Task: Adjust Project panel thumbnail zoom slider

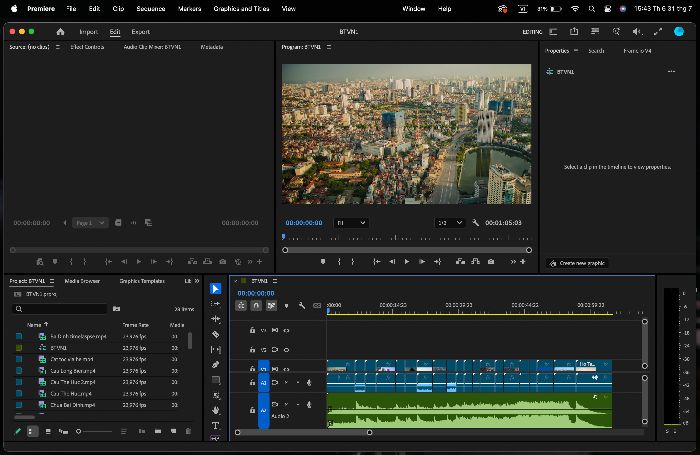Action: point(95,431)
